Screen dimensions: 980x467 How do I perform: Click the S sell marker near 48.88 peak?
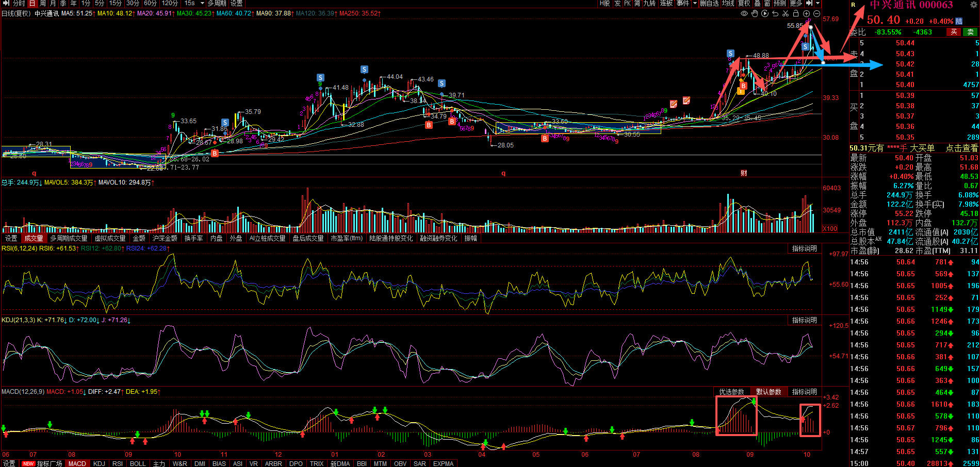(x=730, y=54)
